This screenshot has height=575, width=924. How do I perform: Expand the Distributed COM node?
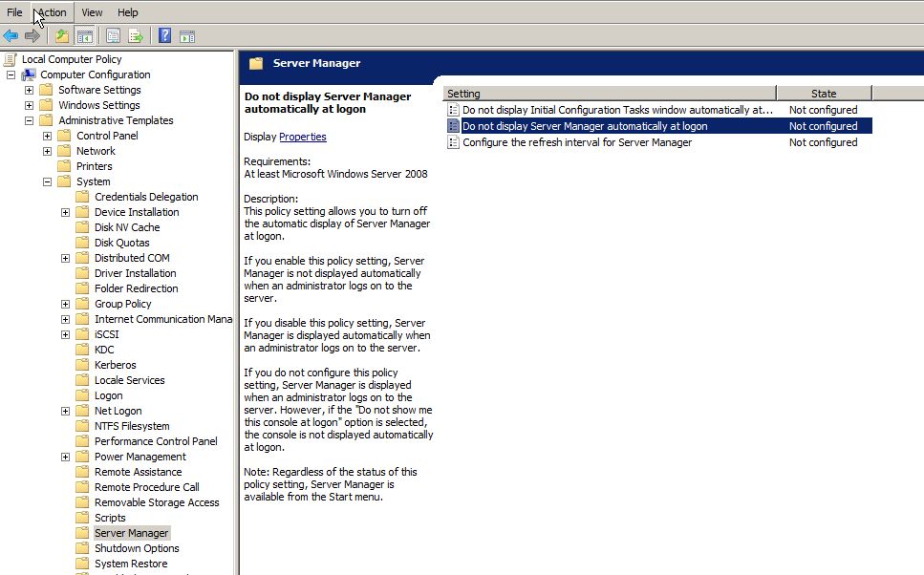tap(65, 259)
